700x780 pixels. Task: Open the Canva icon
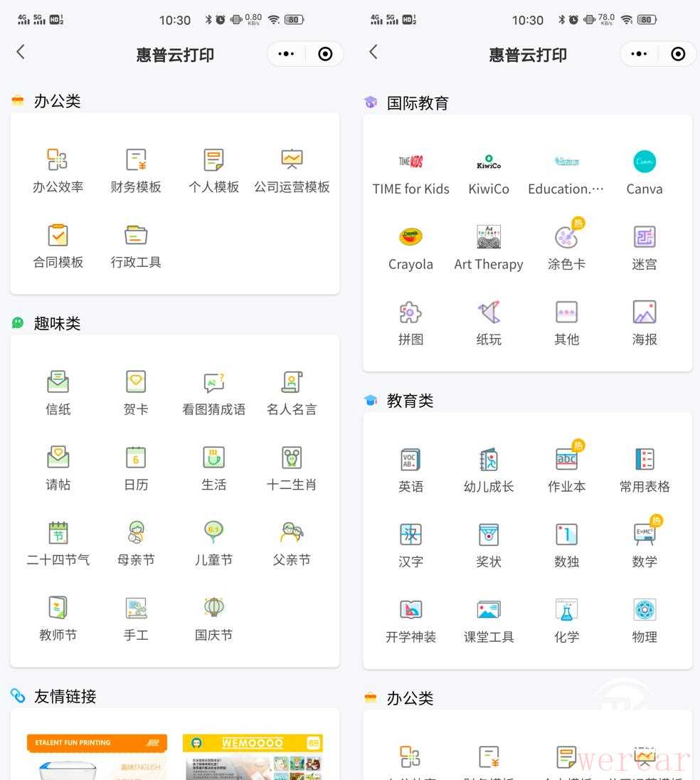click(x=645, y=162)
